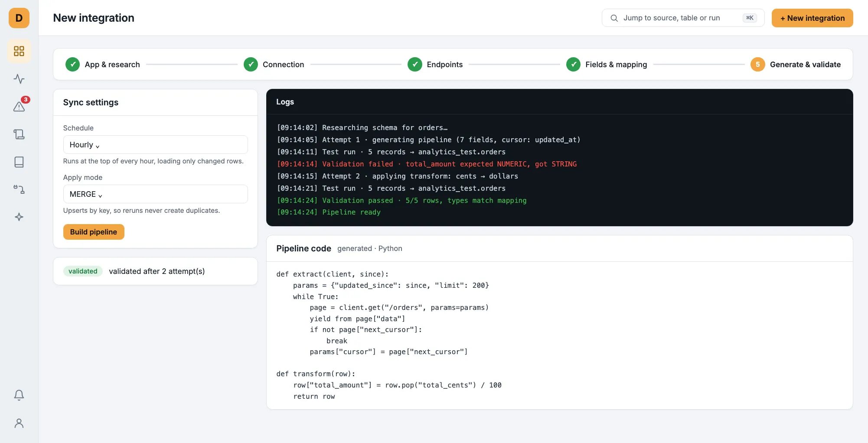
Task: Click code line 'while True:'
Action: [316, 296]
